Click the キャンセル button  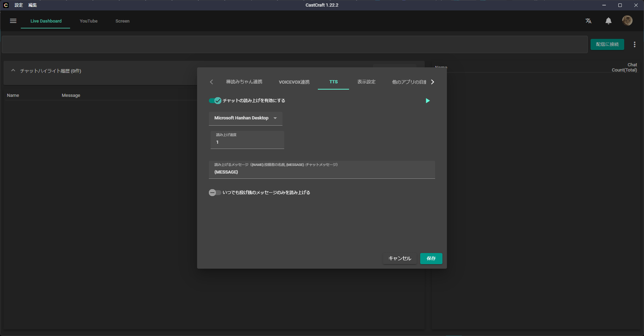point(399,259)
